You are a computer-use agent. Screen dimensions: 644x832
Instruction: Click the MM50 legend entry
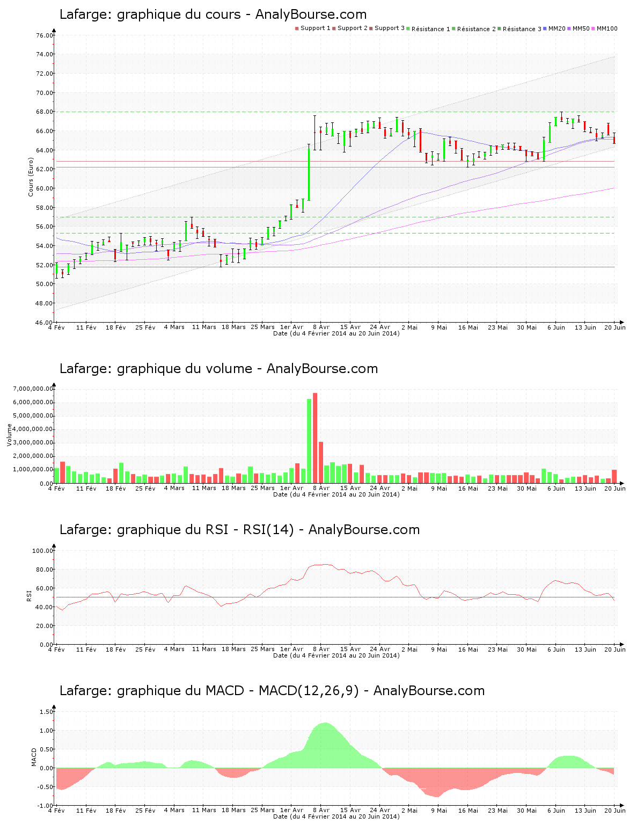pos(579,28)
